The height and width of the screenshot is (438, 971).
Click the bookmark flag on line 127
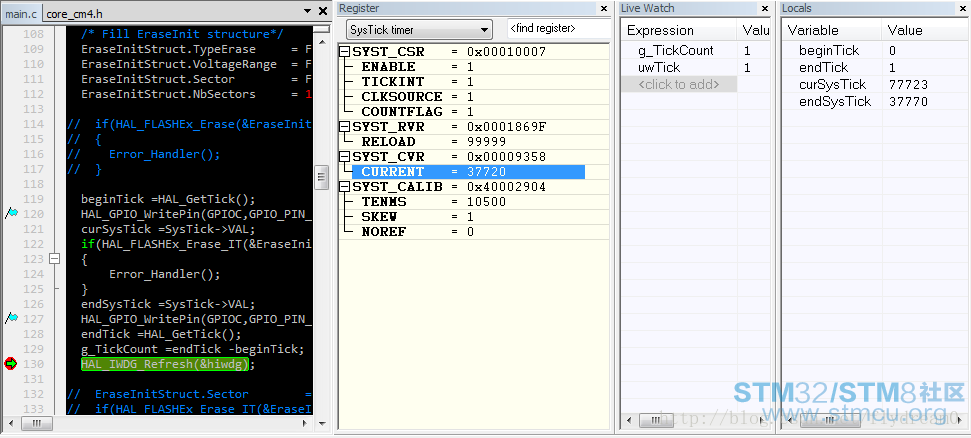(x=11, y=318)
